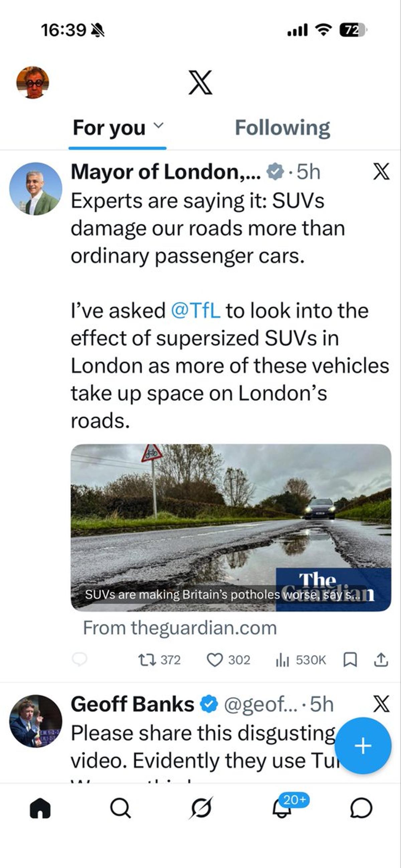Like the Mayor of London post
Image resolution: width=401 pixels, height=868 pixels.
click(x=215, y=660)
